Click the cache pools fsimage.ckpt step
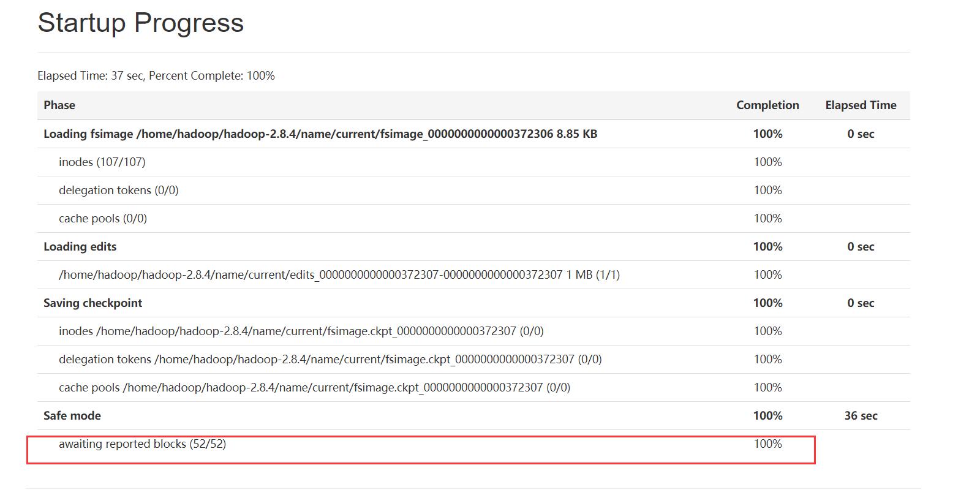Image resolution: width=980 pixels, height=495 pixels. click(x=314, y=388)
